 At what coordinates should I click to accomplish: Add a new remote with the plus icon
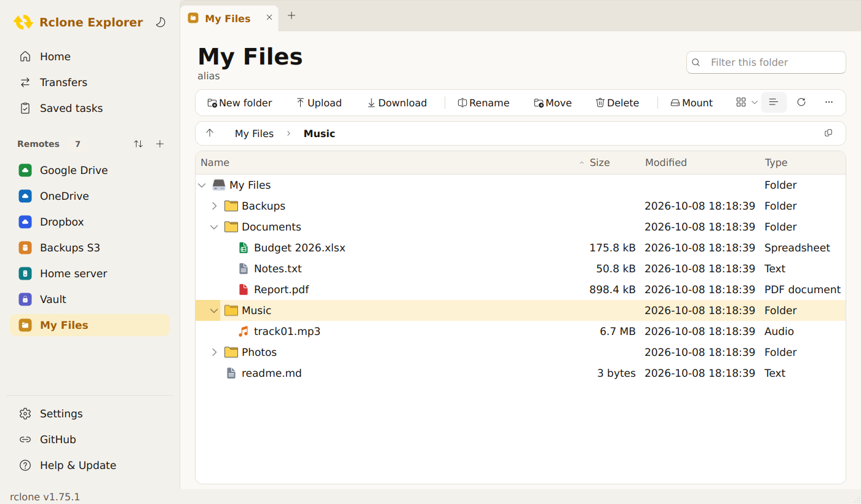coord(160,144)
